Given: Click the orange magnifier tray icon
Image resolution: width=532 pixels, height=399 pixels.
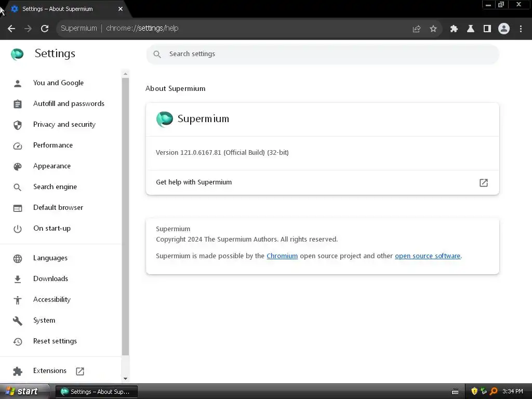Looking at the screenshot, I should click(494, 392).
